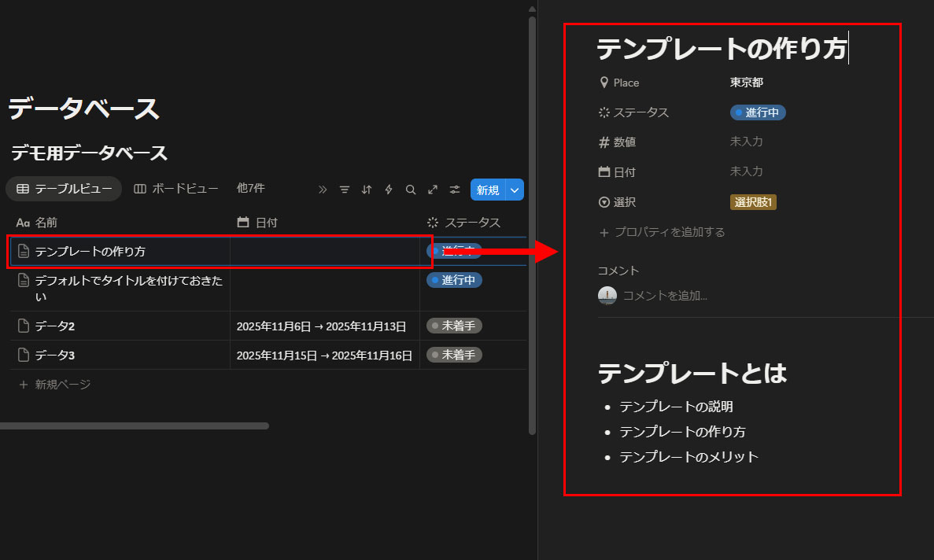Image resolution: width=934 pixels, height=560 pixels.
Task: Open database full screen with the expand arrows icon
Action: tap(433, 190)
